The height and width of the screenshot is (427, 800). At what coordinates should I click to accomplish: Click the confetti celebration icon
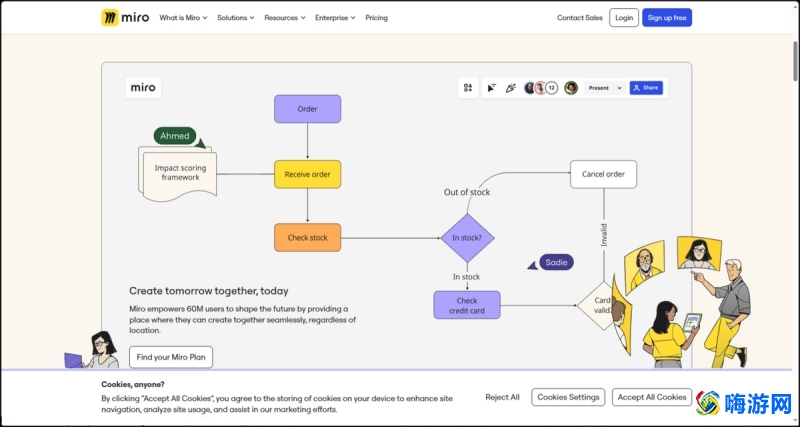[x=510, y=88]
